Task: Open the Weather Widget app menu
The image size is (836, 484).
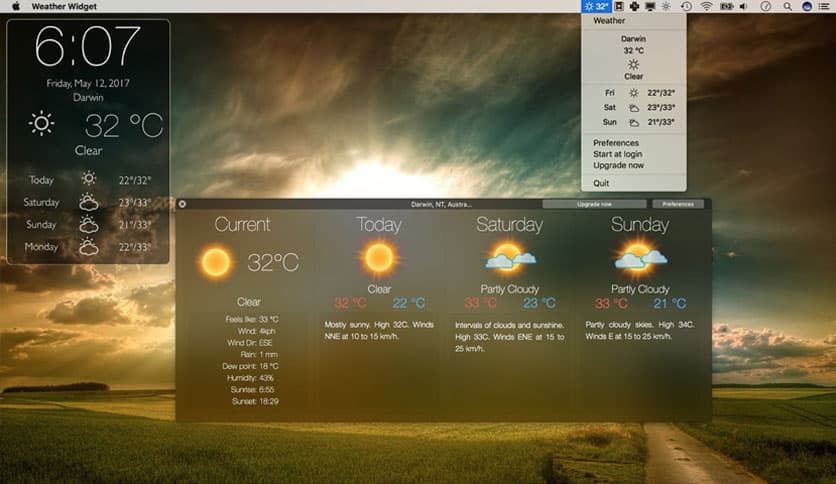Action: coord(64,6)
